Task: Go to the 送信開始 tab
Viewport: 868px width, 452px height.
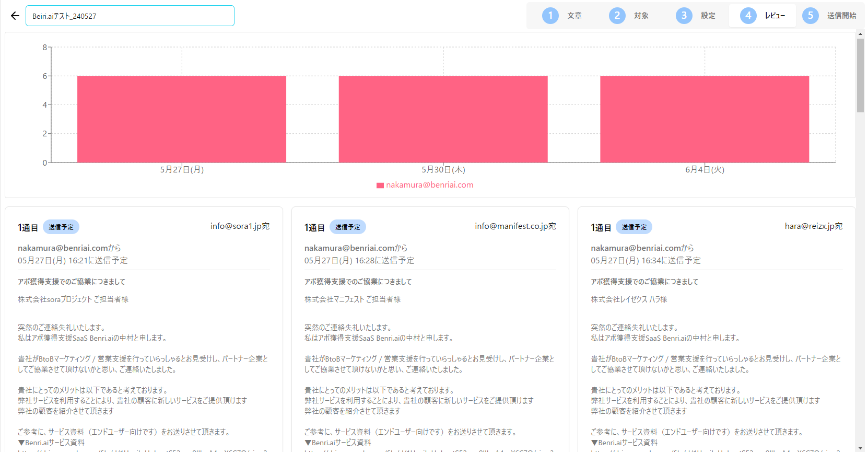Action: (x=841, y=16)
